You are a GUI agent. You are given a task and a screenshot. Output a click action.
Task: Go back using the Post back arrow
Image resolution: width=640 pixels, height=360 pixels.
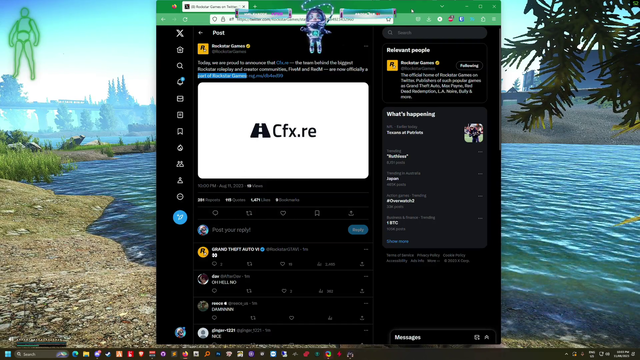(x=200, y=33)
